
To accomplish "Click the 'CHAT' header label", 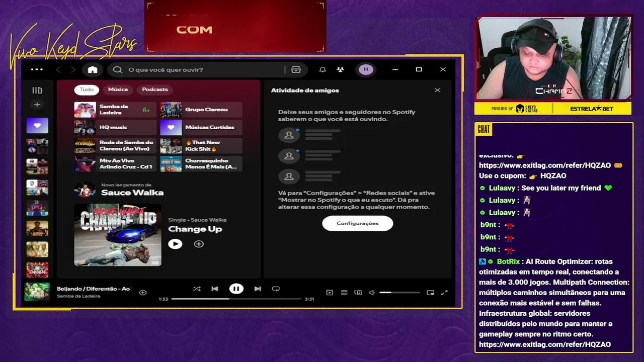I will point(484,130).
